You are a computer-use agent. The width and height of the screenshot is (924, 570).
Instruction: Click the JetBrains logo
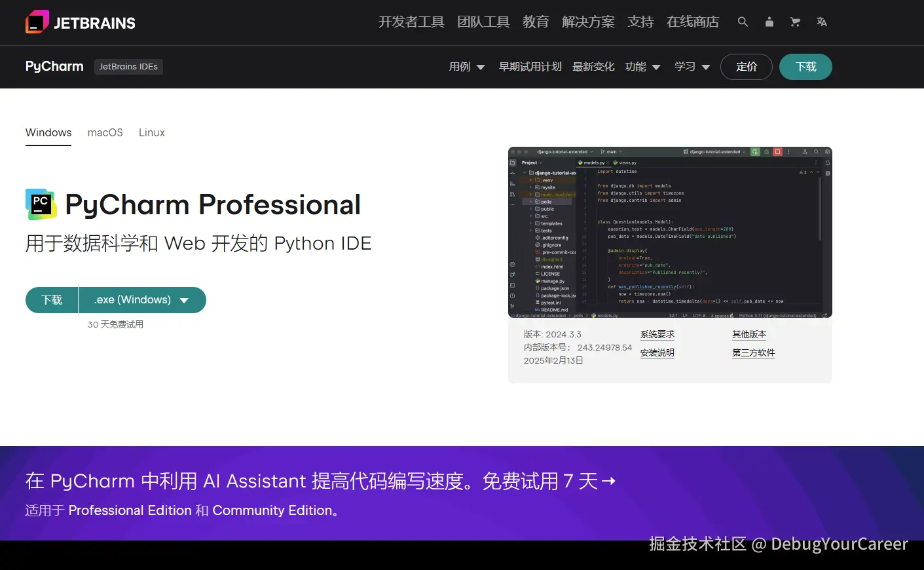pos(81,22)
